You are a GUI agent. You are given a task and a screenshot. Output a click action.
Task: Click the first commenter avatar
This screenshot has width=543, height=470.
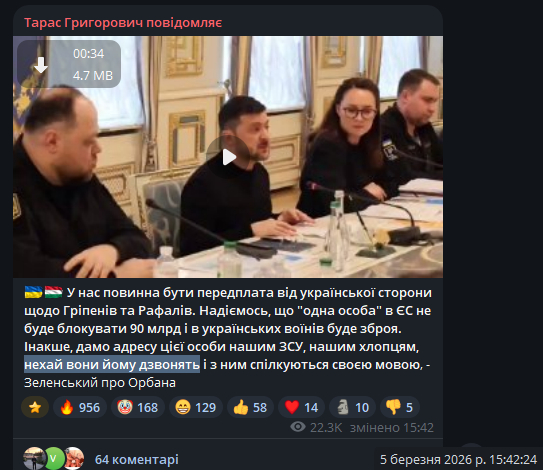pos(34,459)
